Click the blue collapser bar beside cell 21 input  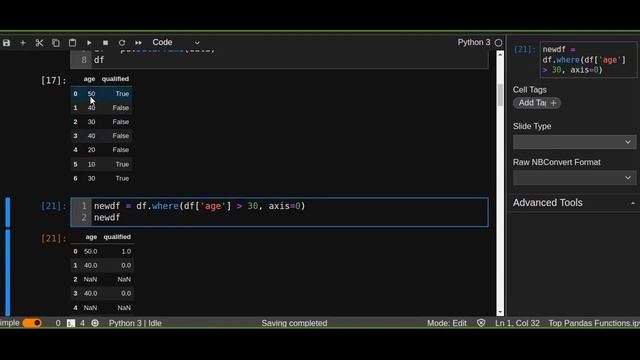pos(8,212)
